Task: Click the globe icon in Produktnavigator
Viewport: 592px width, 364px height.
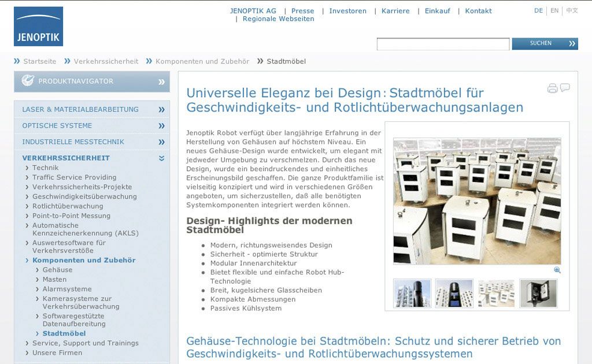Action: click(28, 80)
